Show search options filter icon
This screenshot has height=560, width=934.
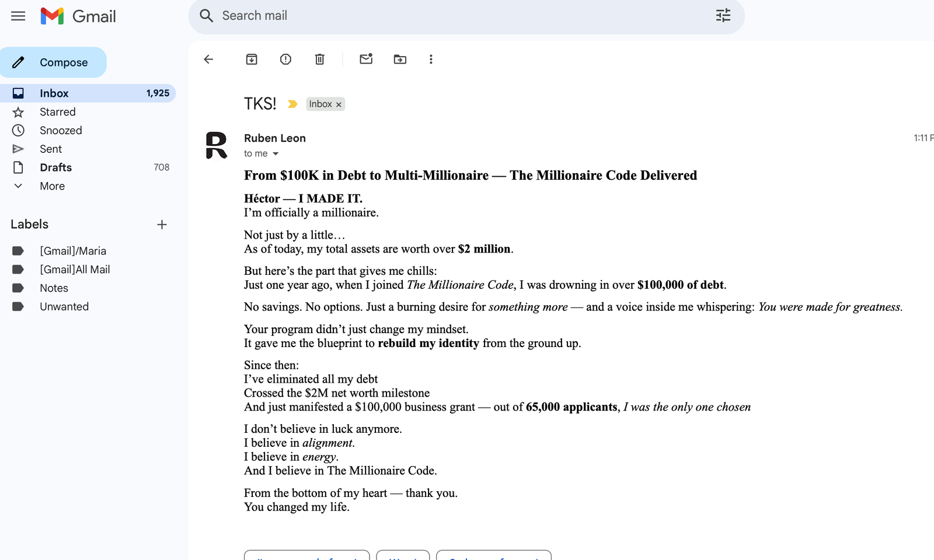tap(723, 16)
